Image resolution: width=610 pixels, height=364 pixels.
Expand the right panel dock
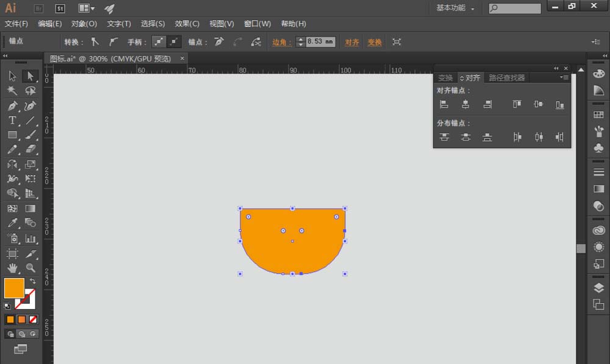[x=605, y=55]
